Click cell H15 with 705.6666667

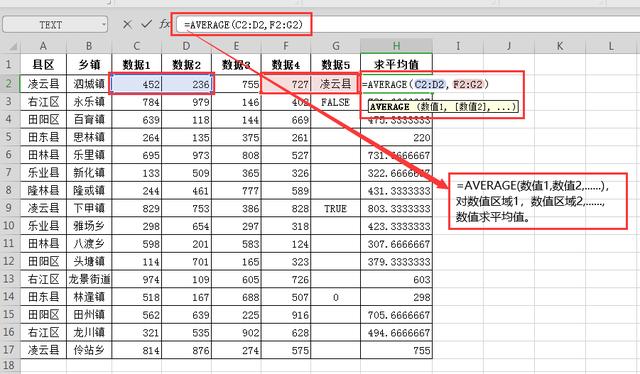[396, 315]
